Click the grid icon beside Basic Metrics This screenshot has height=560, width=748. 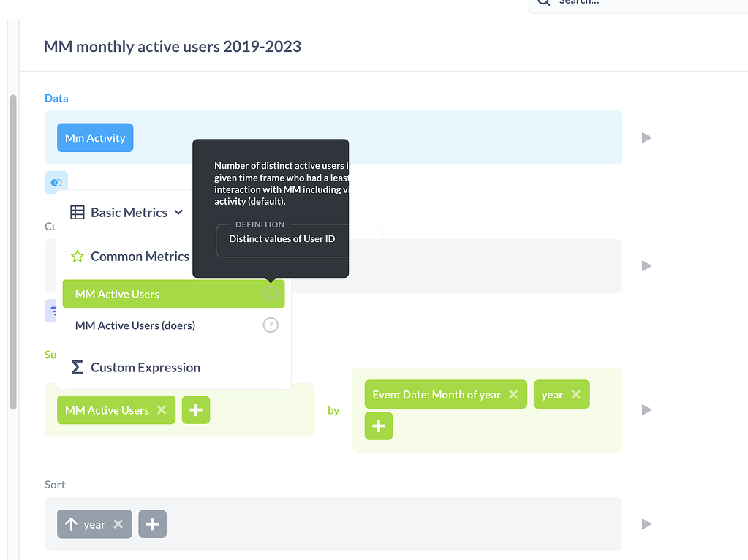click(78, 212)
